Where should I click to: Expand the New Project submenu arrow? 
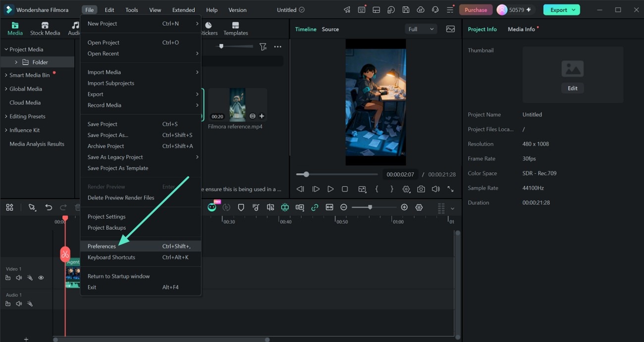pos(197,24)
